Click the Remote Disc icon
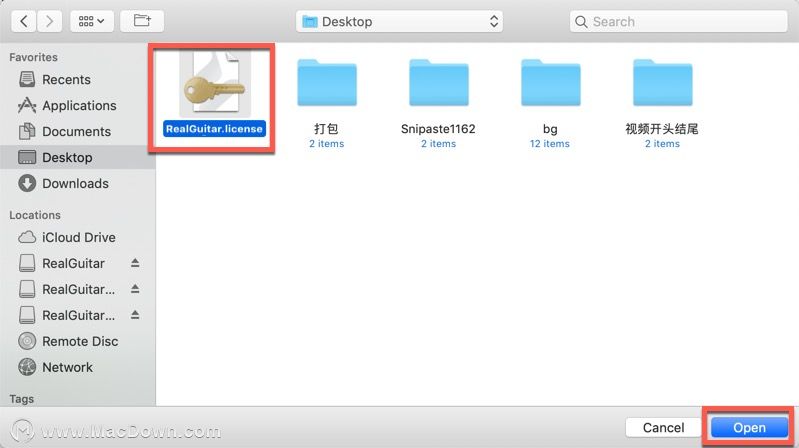The height and width of the screenshot is (448, 799). [27, 341]
